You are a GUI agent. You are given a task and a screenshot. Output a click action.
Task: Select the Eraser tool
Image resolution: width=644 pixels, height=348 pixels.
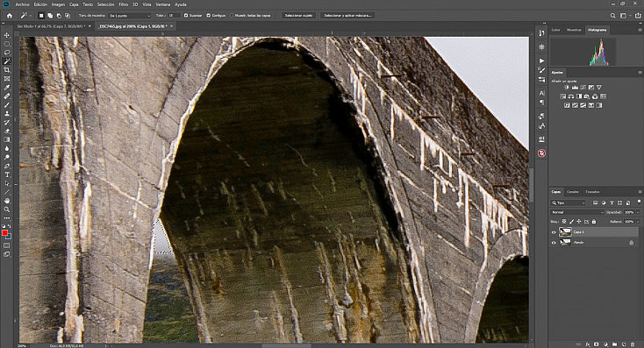pyautogui.click(x=7, y=131)
